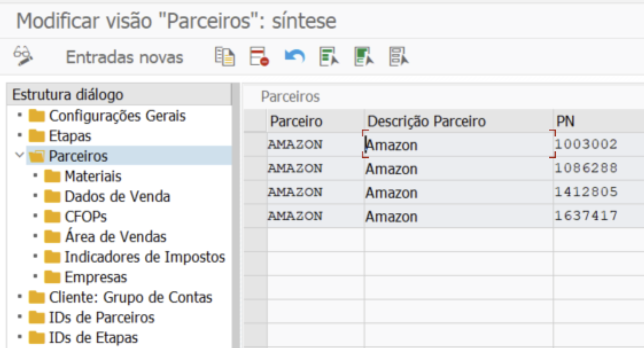This screenshot has height=348, width=644.
Task: Click the blue Undo change icon
Action: point(294,56)
